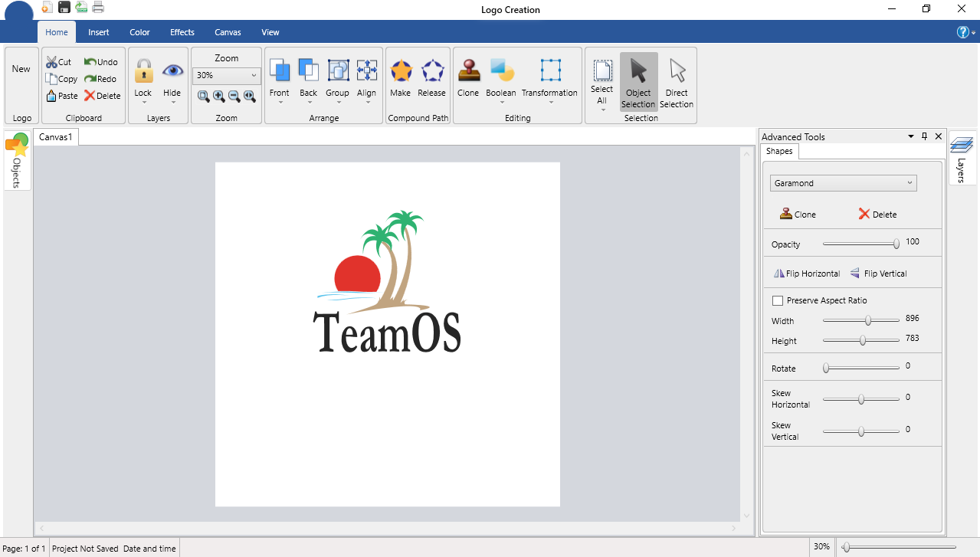Image resolution: width=980 pixels, height=557 pixels.
Task: Open Advanced Tools panel options arrow
Action: coord(910,136)
